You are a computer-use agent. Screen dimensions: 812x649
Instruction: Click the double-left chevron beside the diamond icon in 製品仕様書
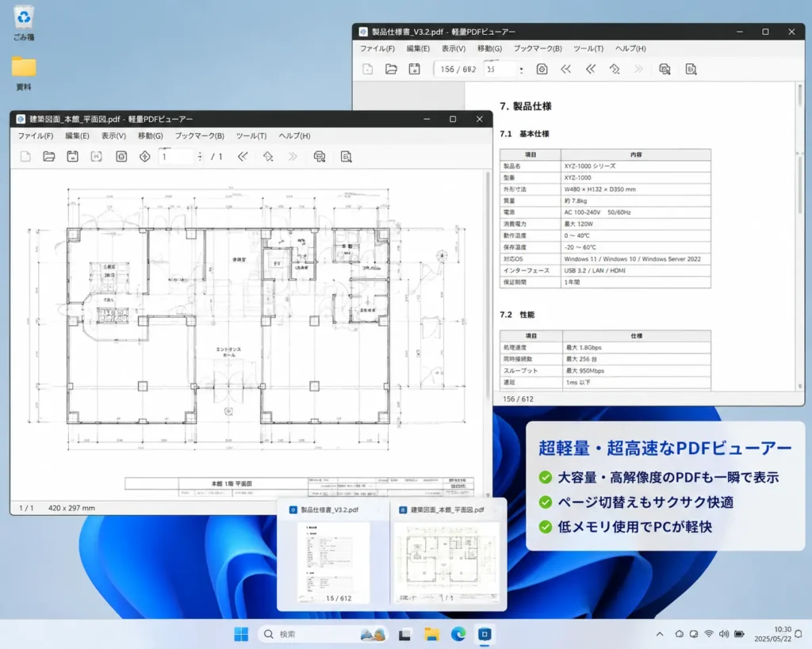point(590,69)
